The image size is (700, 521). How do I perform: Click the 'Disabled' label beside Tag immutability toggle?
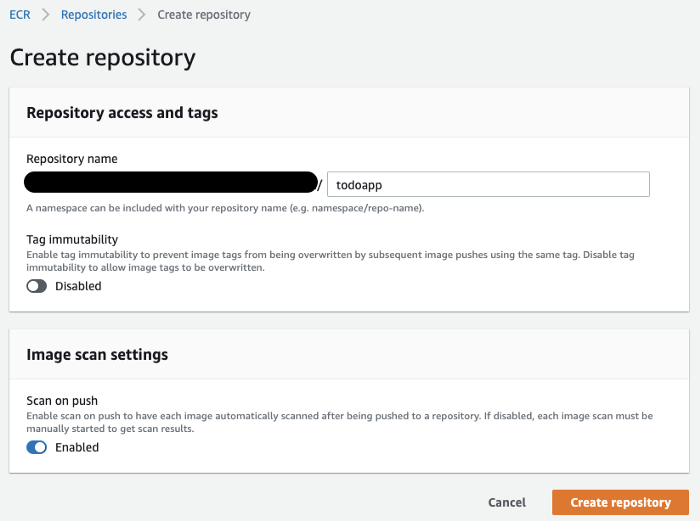(x=78, y=286)
